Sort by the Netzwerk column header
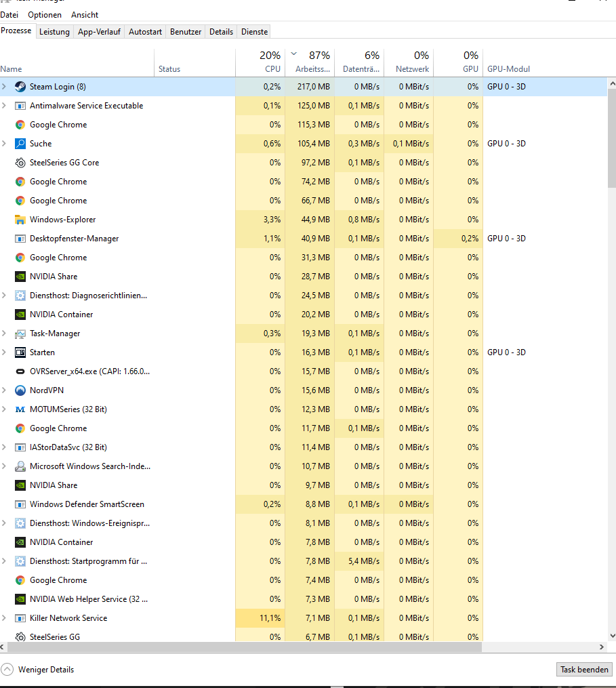The image size is (616, 688). (409, 62)
